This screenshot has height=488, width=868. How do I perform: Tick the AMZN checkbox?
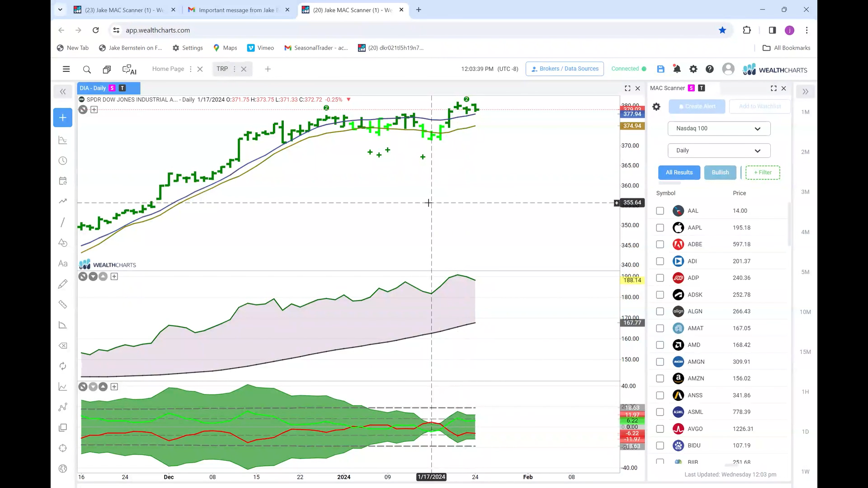pos(660,379)
